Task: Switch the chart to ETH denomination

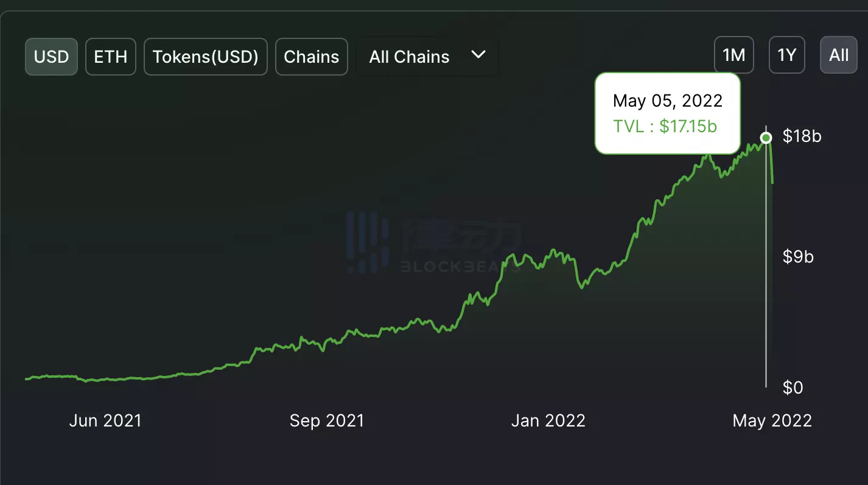Action: (x=111, y=57)
